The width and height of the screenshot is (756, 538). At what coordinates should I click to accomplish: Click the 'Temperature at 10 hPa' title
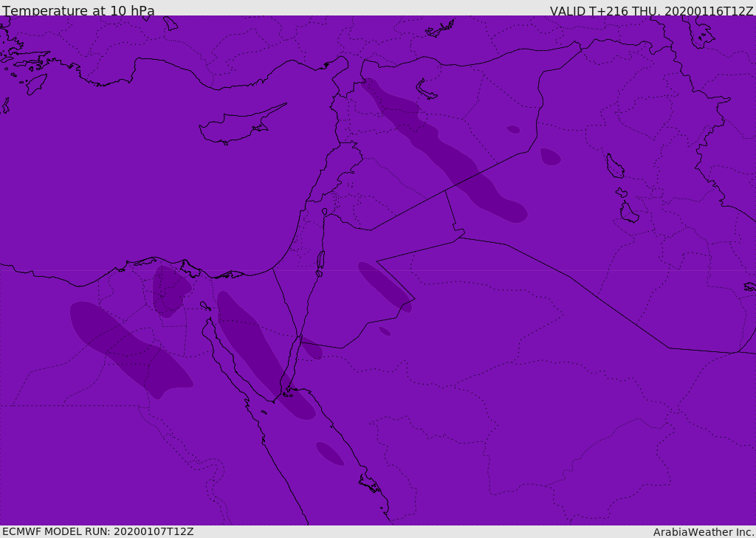[x=78, y=10]
